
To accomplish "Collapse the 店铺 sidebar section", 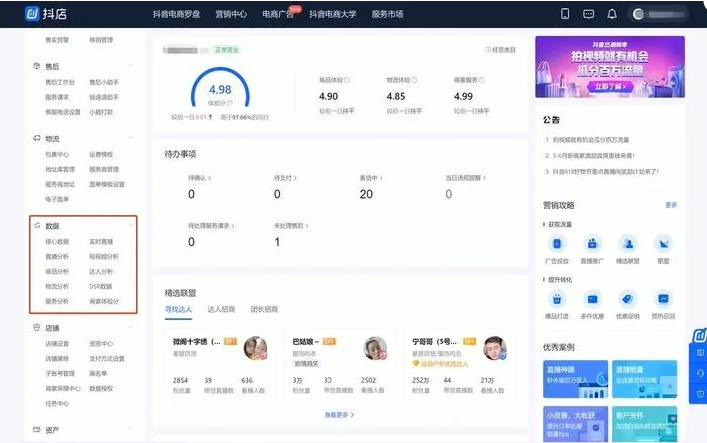I will click(x=130, y=327).
